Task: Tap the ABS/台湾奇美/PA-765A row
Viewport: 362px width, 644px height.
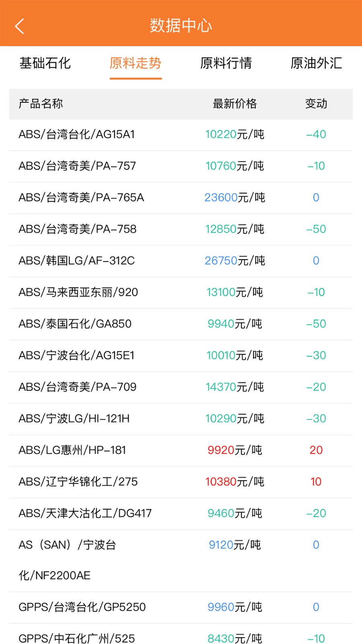Action: click(x=81, y=198)
